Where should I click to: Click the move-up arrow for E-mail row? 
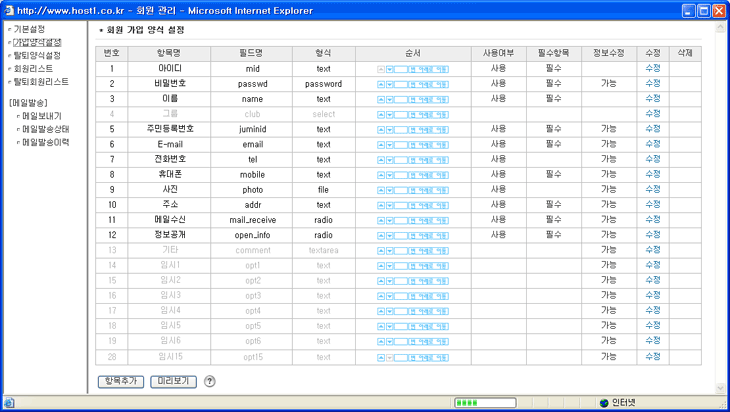click(x=381, y=144)
